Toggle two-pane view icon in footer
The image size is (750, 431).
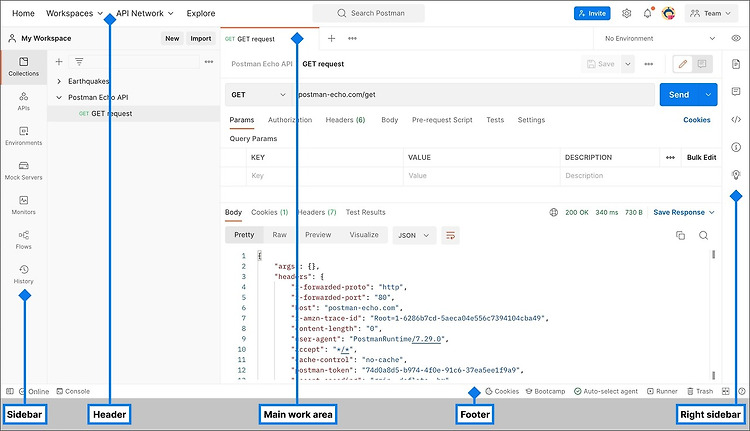[726, 391]
